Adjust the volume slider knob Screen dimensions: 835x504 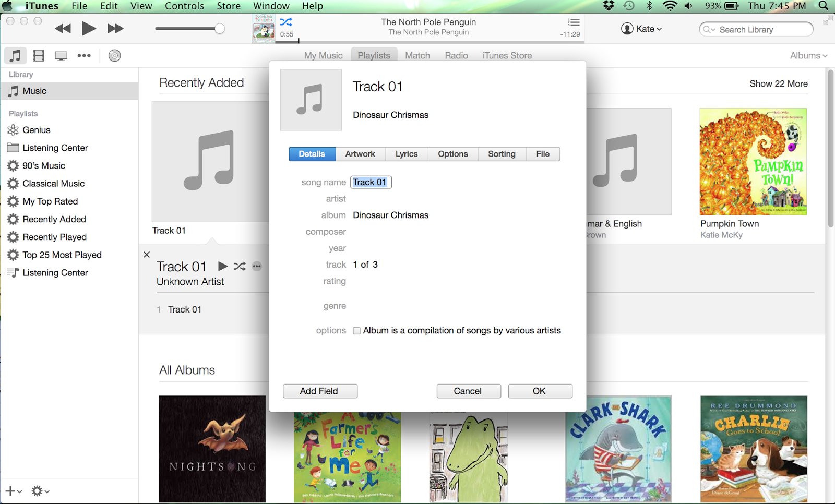point(220,29)
